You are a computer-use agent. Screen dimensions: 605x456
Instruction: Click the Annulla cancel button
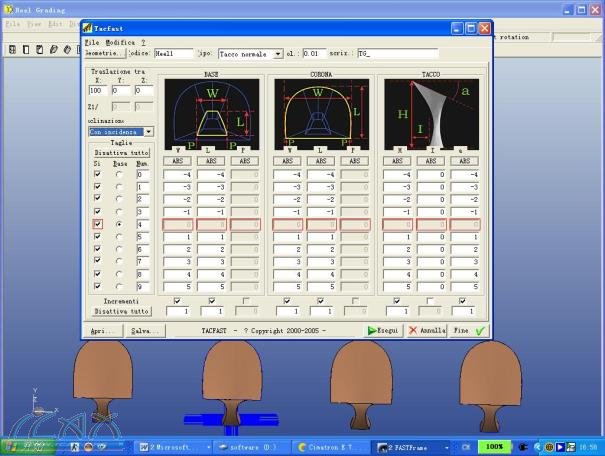pyautogui.click(x=427, y=330)
